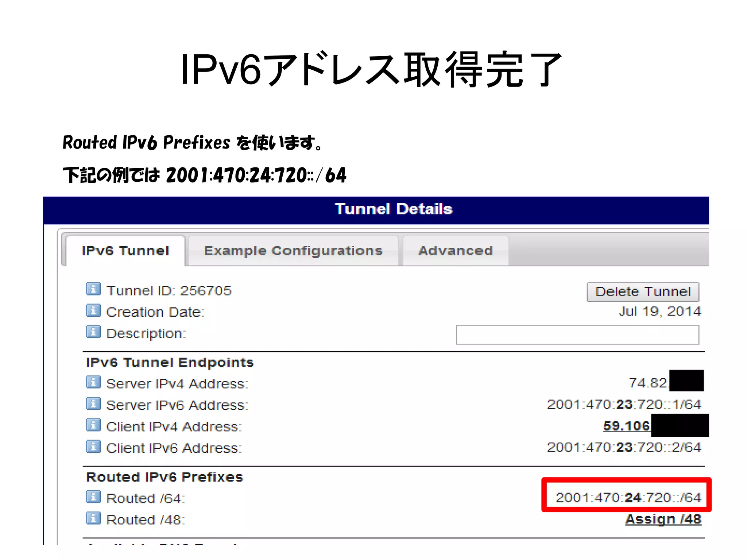Click the Tunnel Details header

[393, 209]
